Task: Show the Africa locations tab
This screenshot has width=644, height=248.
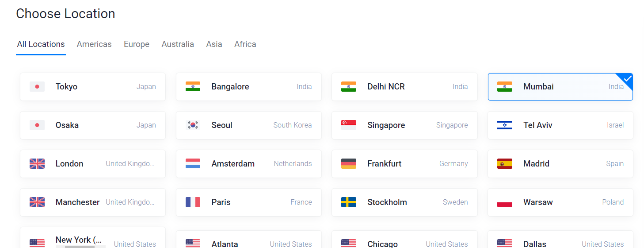Action: pos(245,44)
